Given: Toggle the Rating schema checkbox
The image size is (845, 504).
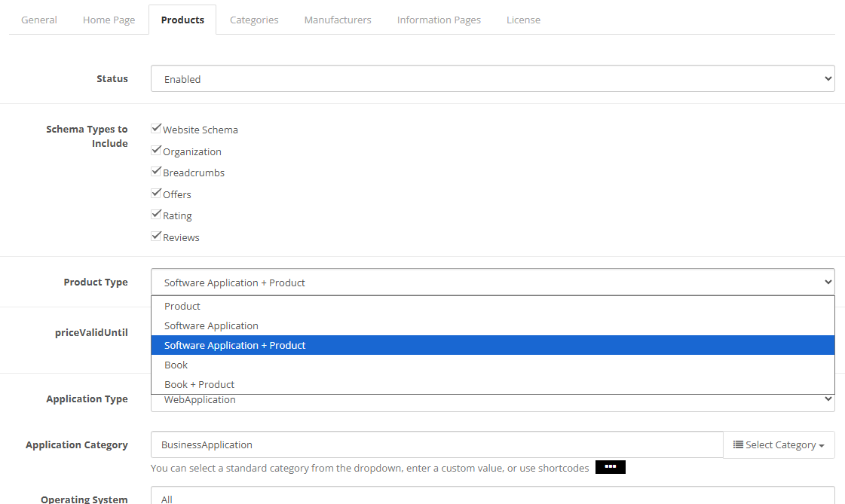Looking at the screenshot, I should [x=157, y=215].
